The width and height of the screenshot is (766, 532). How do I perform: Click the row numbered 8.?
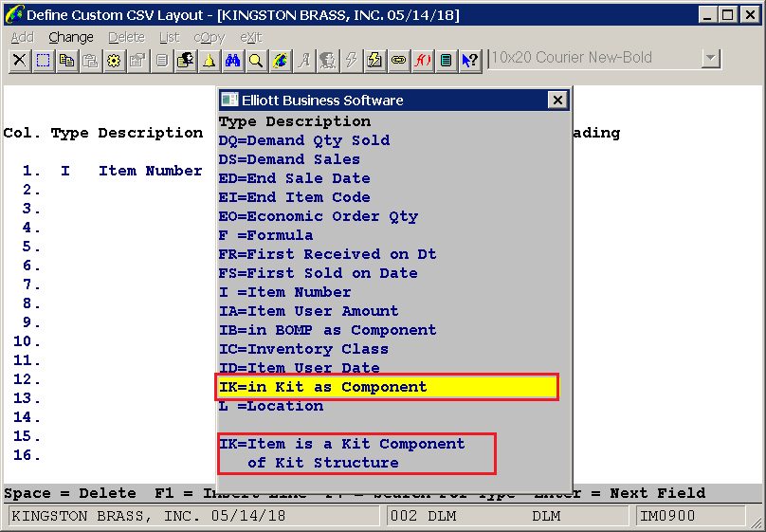[31, 303]
